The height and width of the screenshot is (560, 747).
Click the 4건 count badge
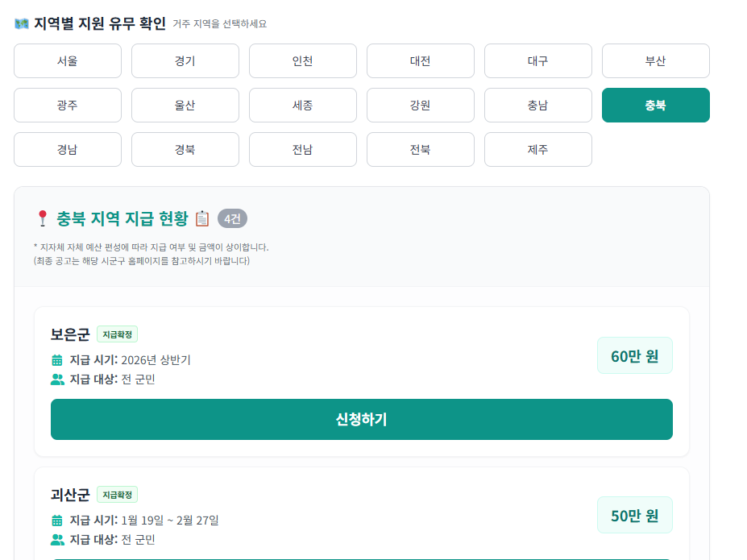pos(232,219)
